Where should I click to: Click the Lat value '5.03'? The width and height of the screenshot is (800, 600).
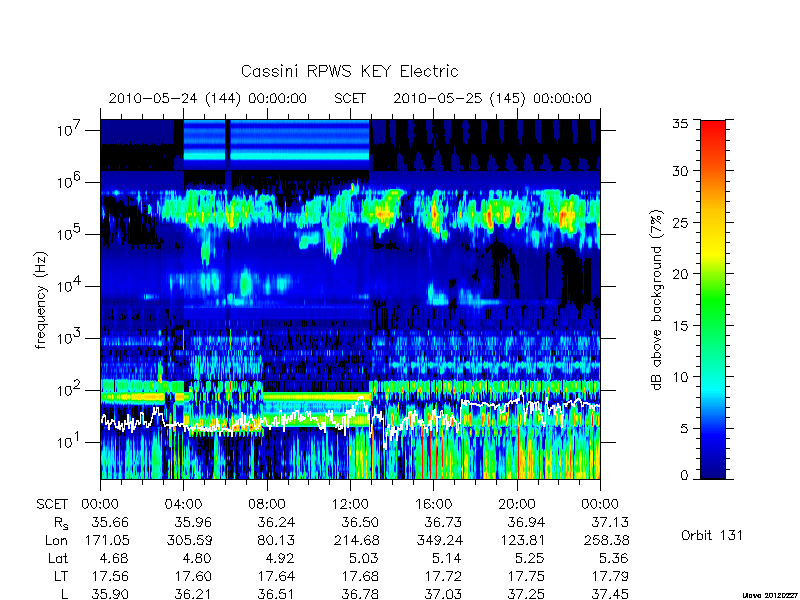pyautogui.click(x=364, y=559)
